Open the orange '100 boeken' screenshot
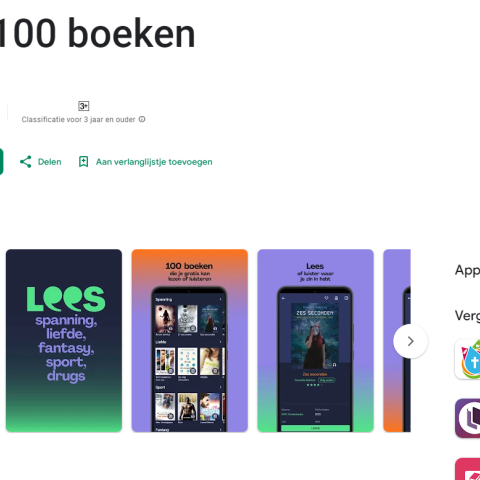The image size is (480, 480). click(x=190, y=341)
